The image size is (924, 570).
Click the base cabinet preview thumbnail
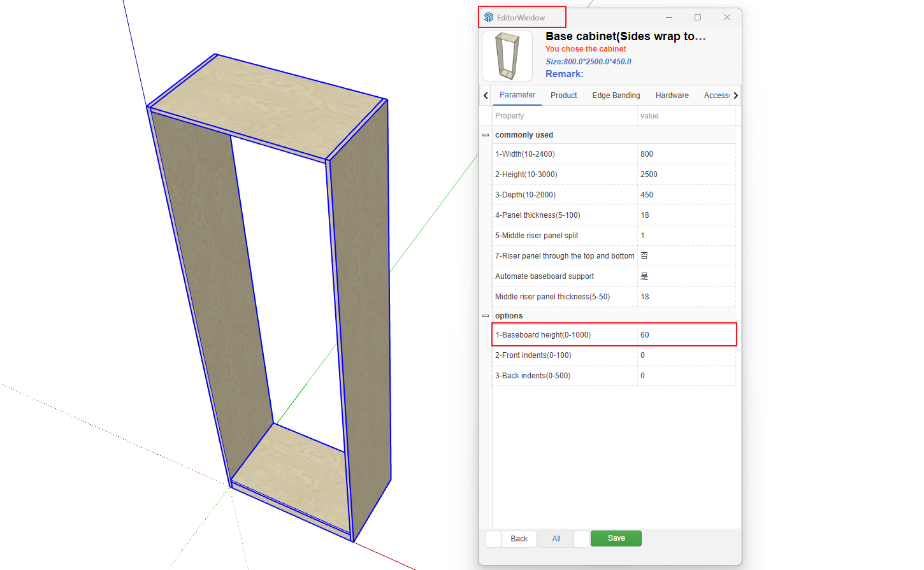[x=507, y=56]
